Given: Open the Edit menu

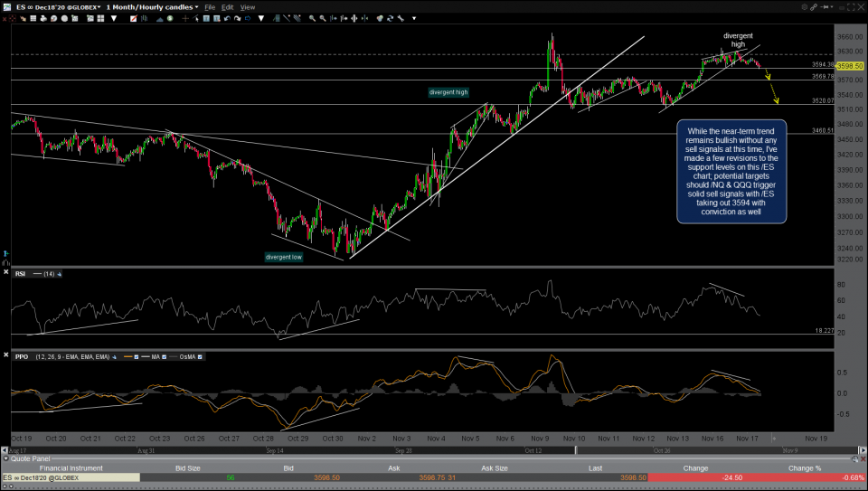Looking at the screenshot, I should click(228, 7).
